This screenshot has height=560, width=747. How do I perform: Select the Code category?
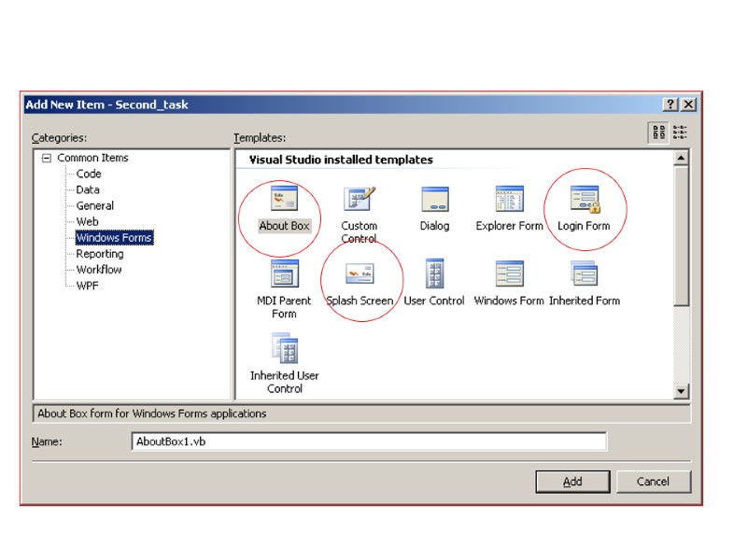pos(89,174)
